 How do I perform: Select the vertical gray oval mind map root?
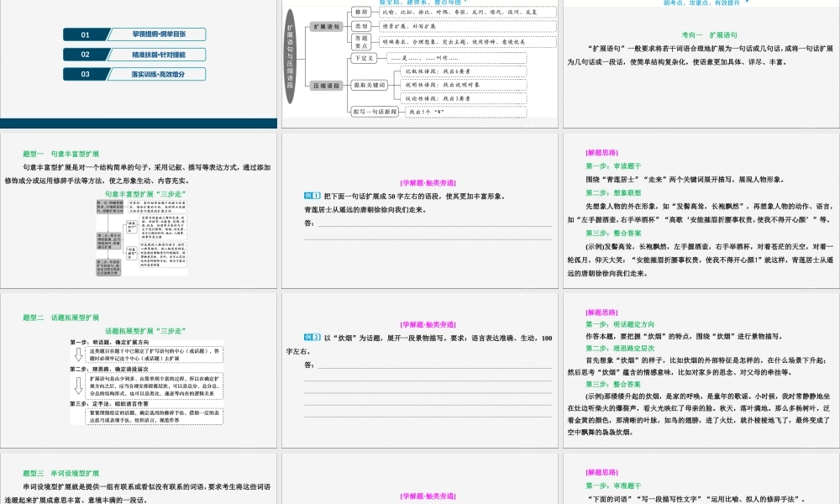[290, 56]
